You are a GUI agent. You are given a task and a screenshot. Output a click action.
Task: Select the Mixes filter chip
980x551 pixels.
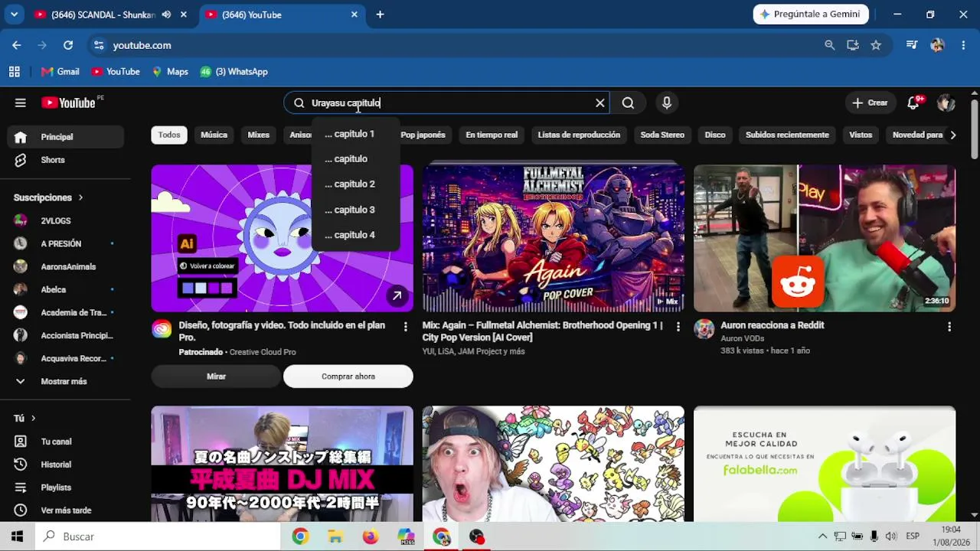click(x=259, y=135)
